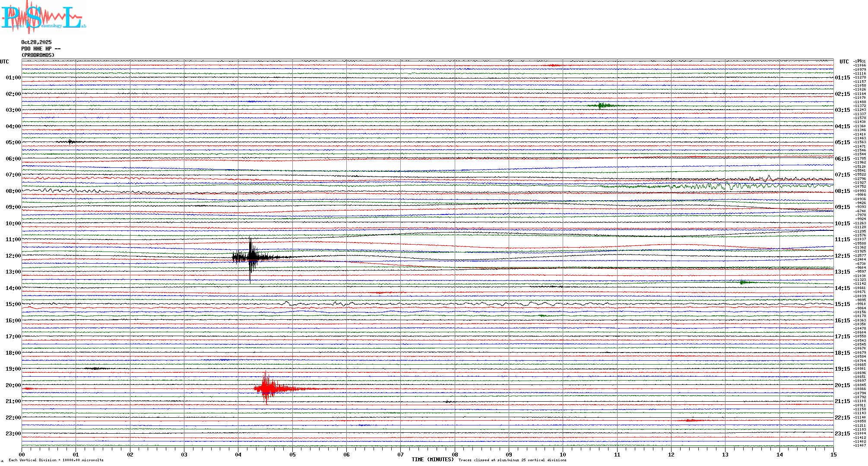Click the 12:00 hour label on left axis
This screenshot has height=466, width=868.
[13, 256]
